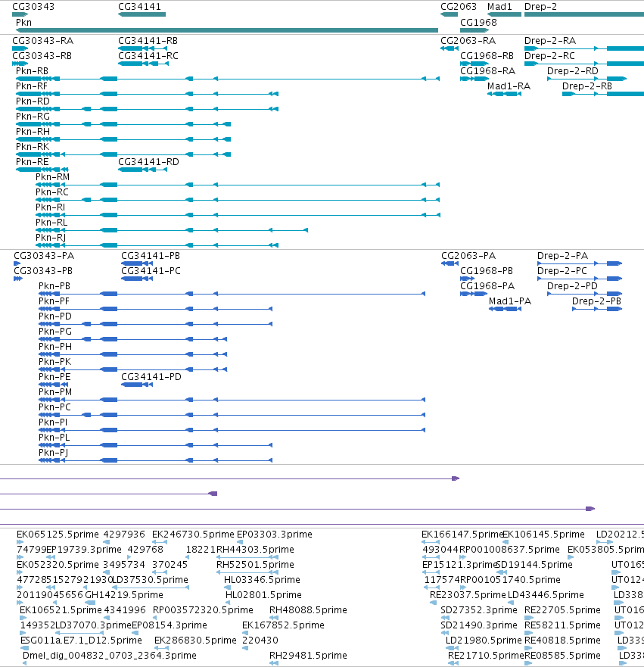Image resolution: width=644 pixels, height=667 pixels.
Task: Click the Drep-2-PB protein label
Action: 596,301
